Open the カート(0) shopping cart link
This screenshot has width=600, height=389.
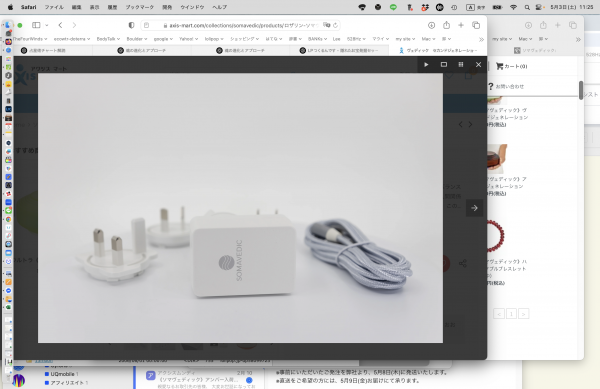[x=512, y=66]
